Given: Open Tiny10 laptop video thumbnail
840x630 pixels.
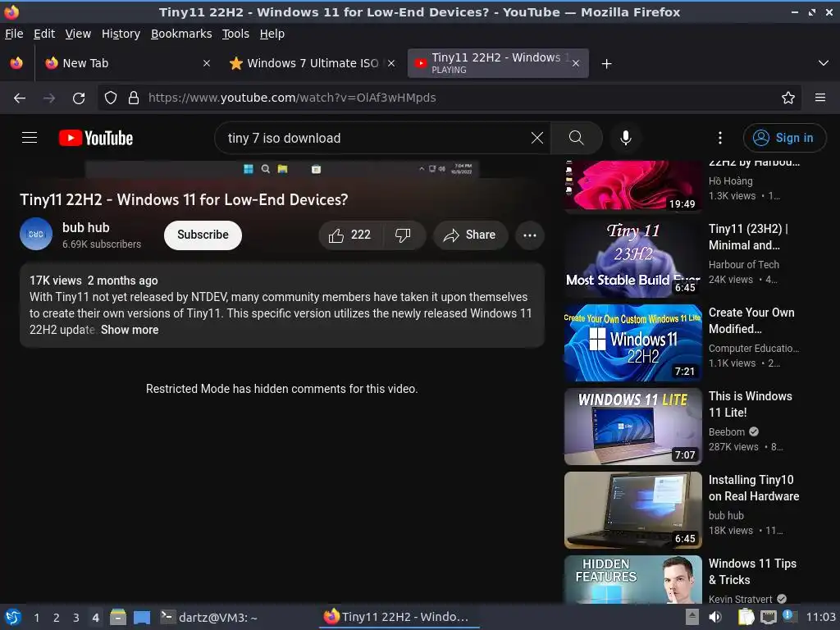Looking at the screenshot, I should click(632, 510).
